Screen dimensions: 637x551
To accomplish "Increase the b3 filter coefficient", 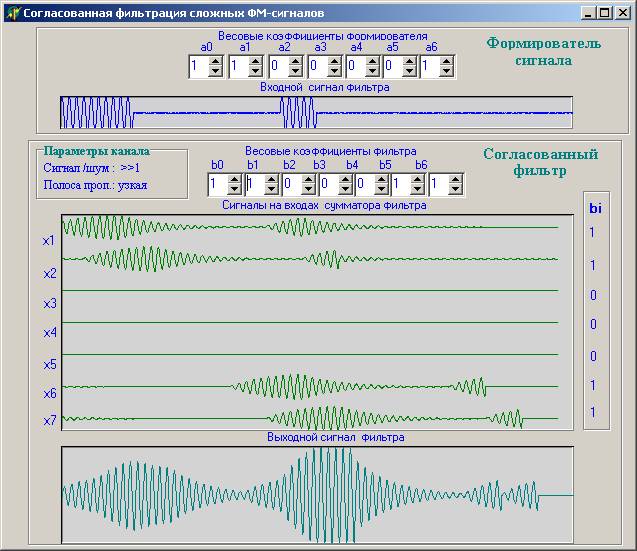I will [345, 180].
